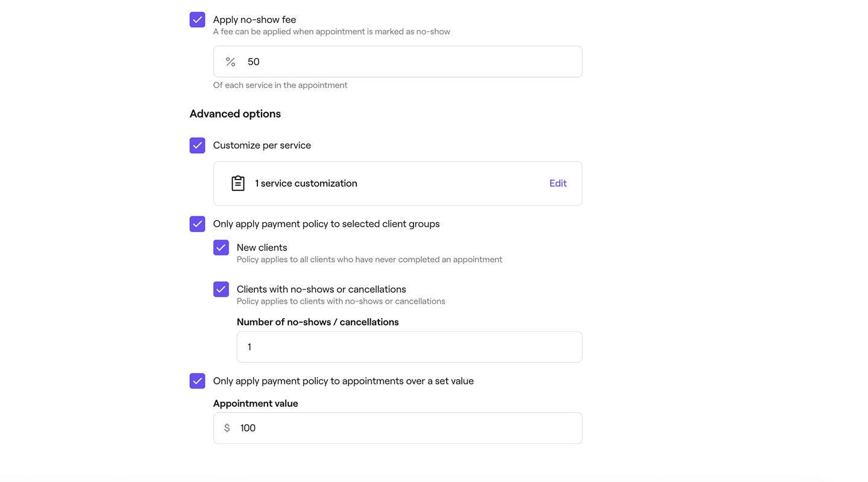The width and height of the screenshot is (868, 482).
Task: Click the dollar sign icon in Appointment value
Action: pyautogui.click(x=227, y=428)
